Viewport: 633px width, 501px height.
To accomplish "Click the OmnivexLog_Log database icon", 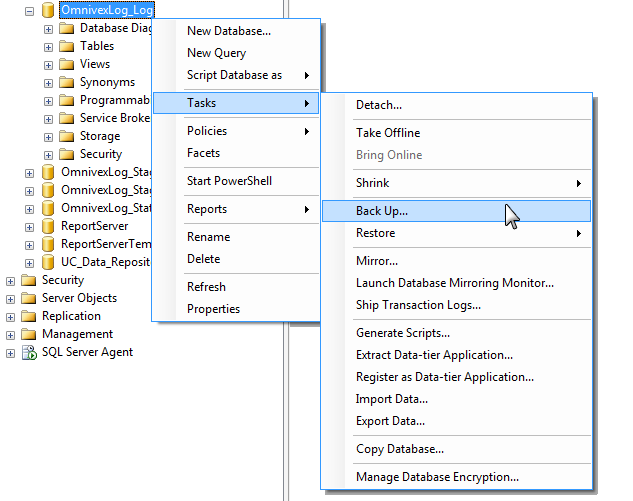I will click(x=47, y=10).
